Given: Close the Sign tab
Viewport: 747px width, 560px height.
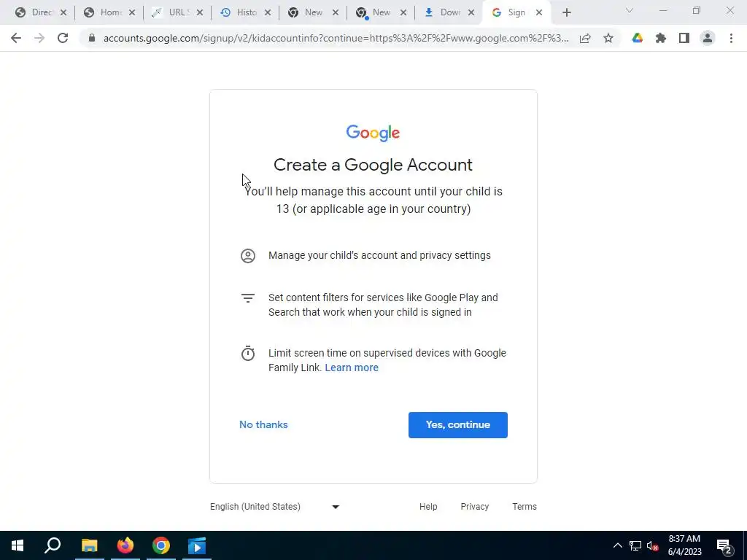Looking at the screenshot, I should (539, 13).
